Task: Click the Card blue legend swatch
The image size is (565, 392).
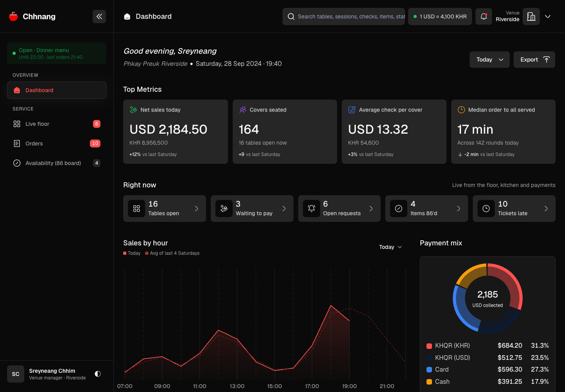Action: tap(429, 370)
